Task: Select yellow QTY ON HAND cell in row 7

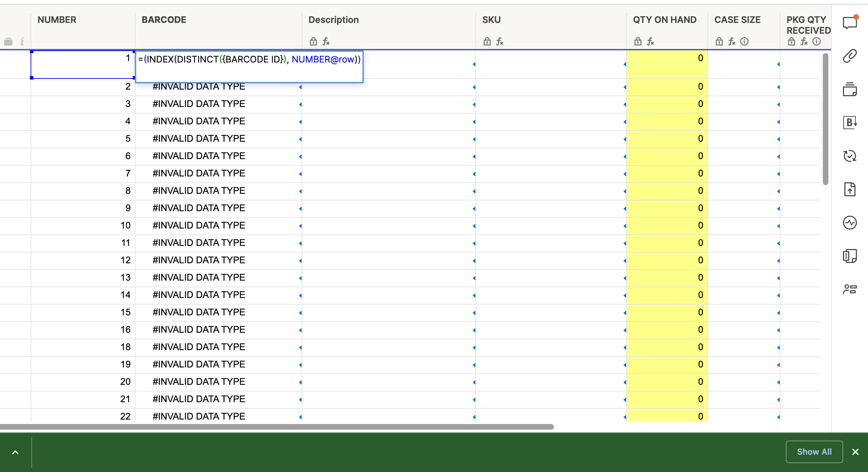Action: click(667, 174)
